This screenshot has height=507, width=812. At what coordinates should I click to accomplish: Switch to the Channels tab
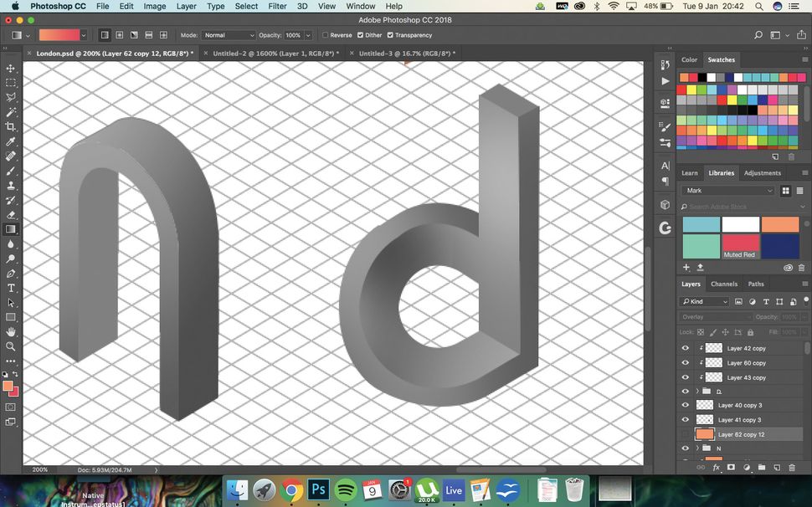724,284
